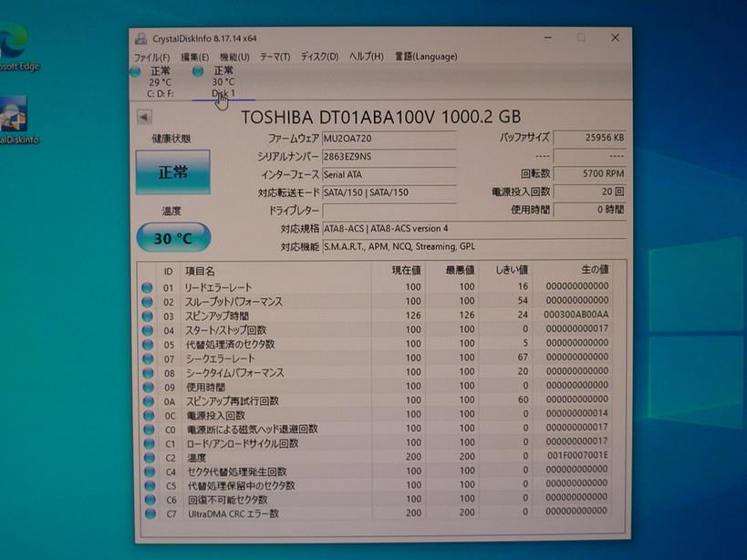This screenshot has width=747, height=560.
Task: Click the interface field Serial ATA
Action: (389, 175)
